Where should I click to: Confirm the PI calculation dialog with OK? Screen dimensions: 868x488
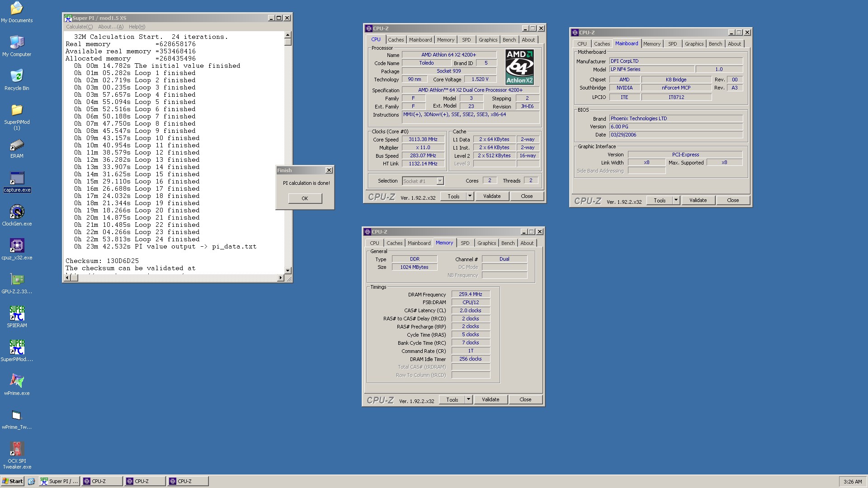(305, 198)
